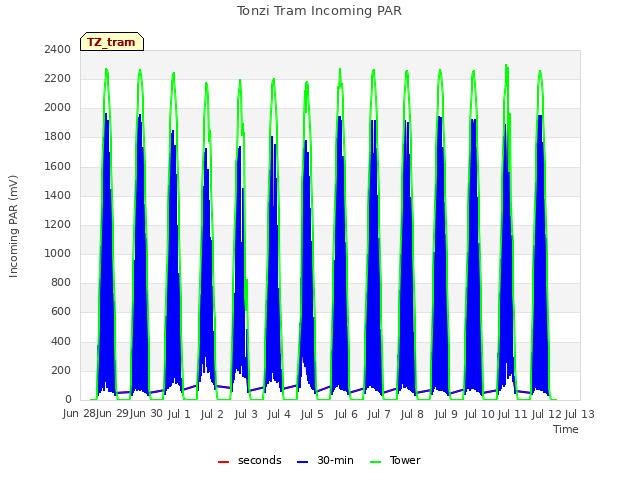Image resolution: width=640 pixels, height=480 pixels.
Task: Click the TZ_tram label box
Action: coord(112,42)
